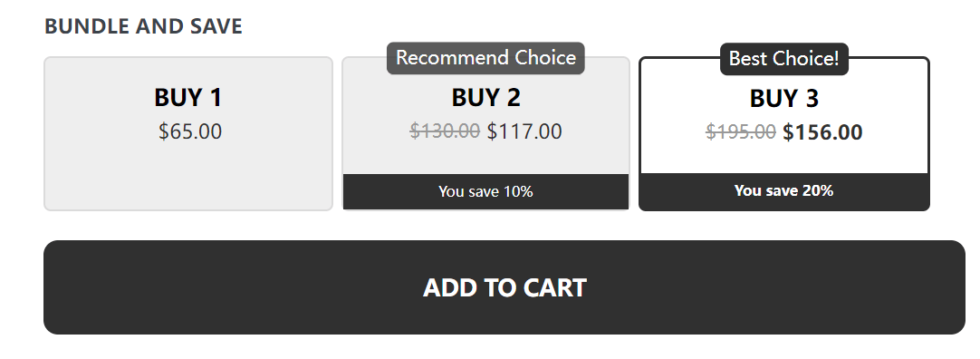
Task: Pick the BUY 3 bundle heading
Action: pyautogui.click(x=783, y=99)
